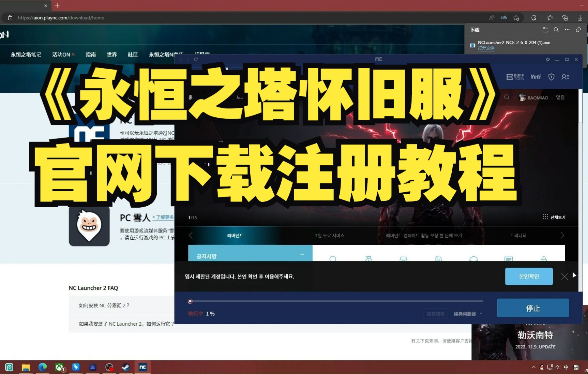Open the BAOMIAO account profile

pyautogui.click(x=533, y=98)
